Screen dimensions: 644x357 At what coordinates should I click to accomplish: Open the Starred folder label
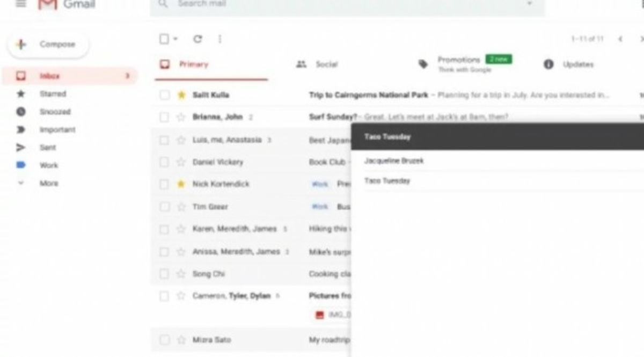[53, 94]
